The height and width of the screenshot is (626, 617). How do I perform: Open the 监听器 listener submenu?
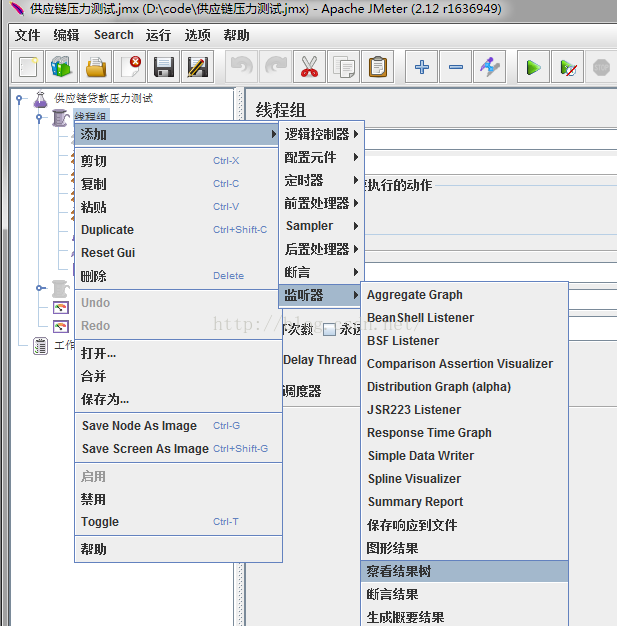[319, 295]
